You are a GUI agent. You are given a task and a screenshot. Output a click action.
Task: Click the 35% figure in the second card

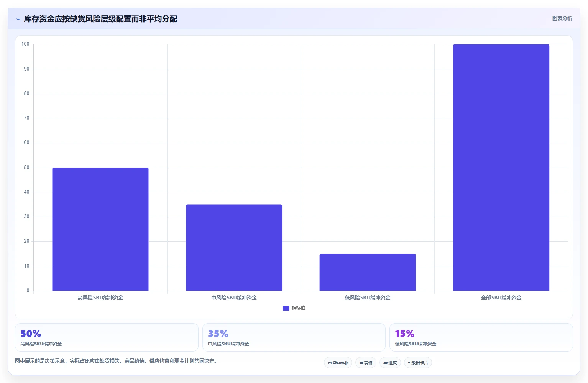pos(218,334)
